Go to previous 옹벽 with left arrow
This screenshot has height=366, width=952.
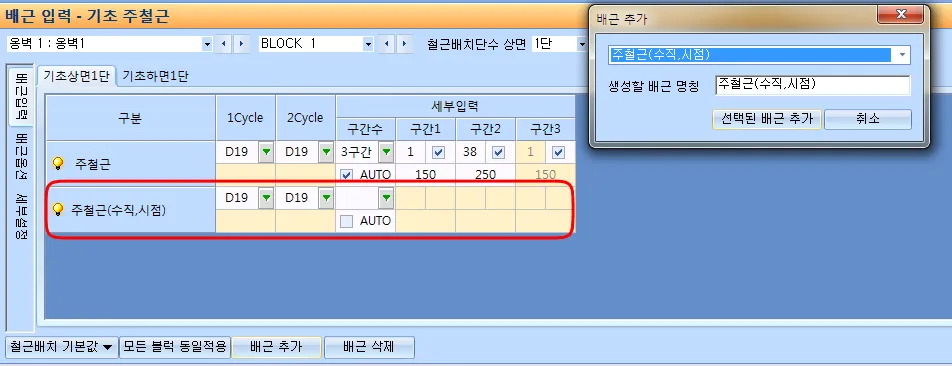point(224,44)
